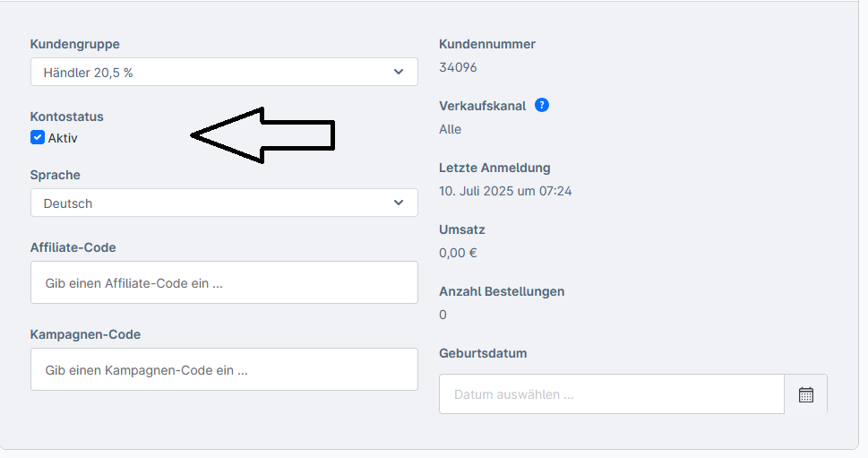Click the Kundengruppe field label

75,44
